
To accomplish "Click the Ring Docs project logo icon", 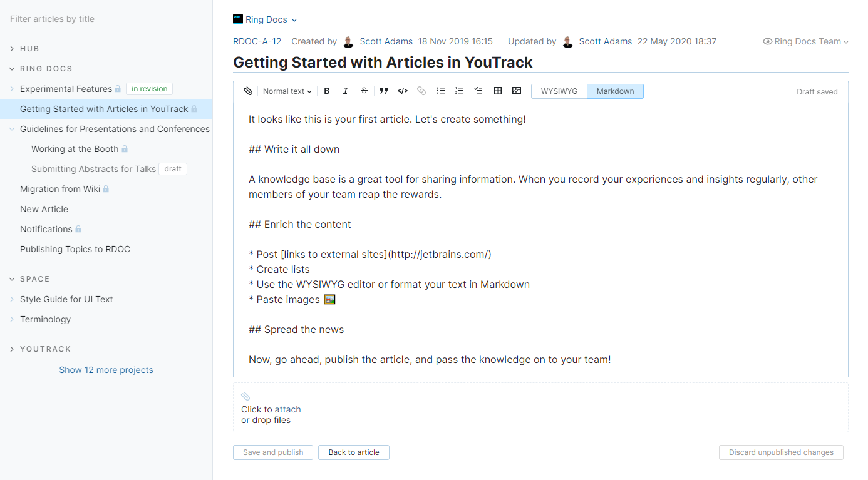I will click(x=238, y=19).
